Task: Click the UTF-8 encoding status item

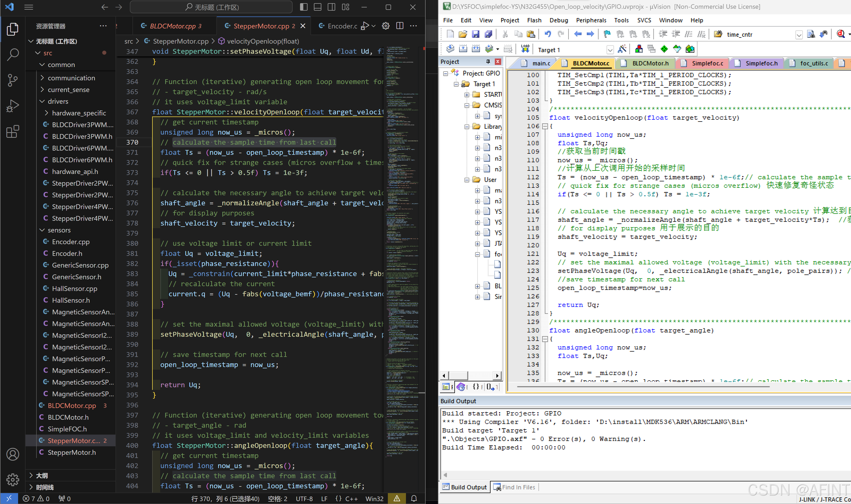Action: tap(304, 499)
